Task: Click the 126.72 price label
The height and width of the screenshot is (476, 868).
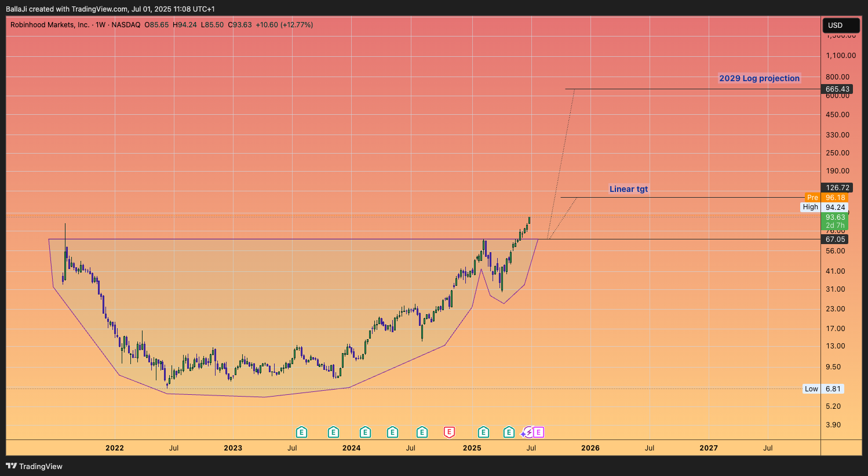Action: pyautogui.click(x=837, y=188)
